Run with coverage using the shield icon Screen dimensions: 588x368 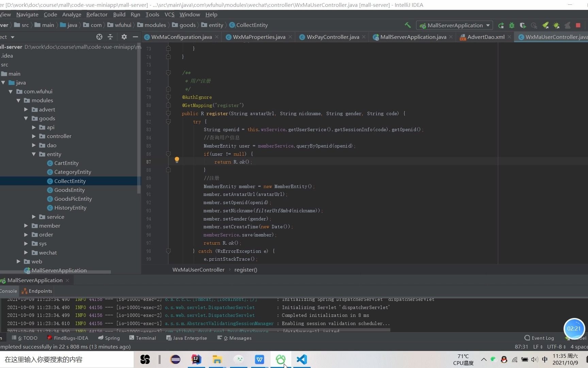(x=523, y=25)
